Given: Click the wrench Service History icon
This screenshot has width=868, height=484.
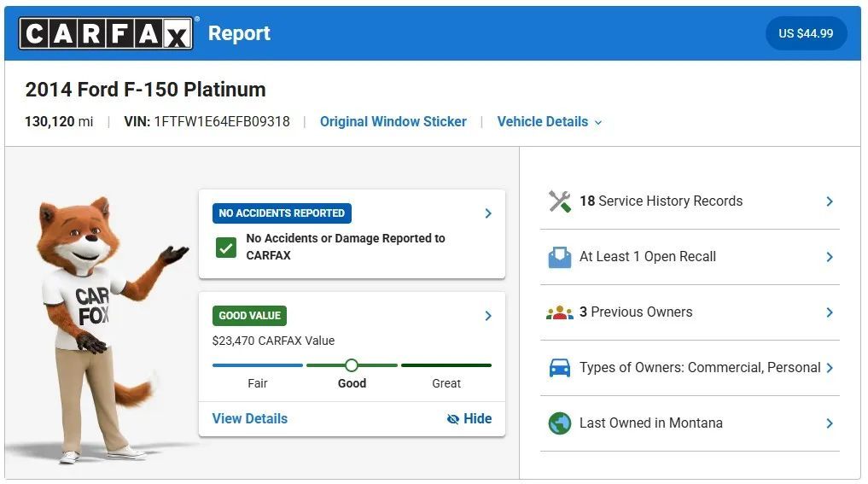Looking at the screenshot, I should coord(560,201).
